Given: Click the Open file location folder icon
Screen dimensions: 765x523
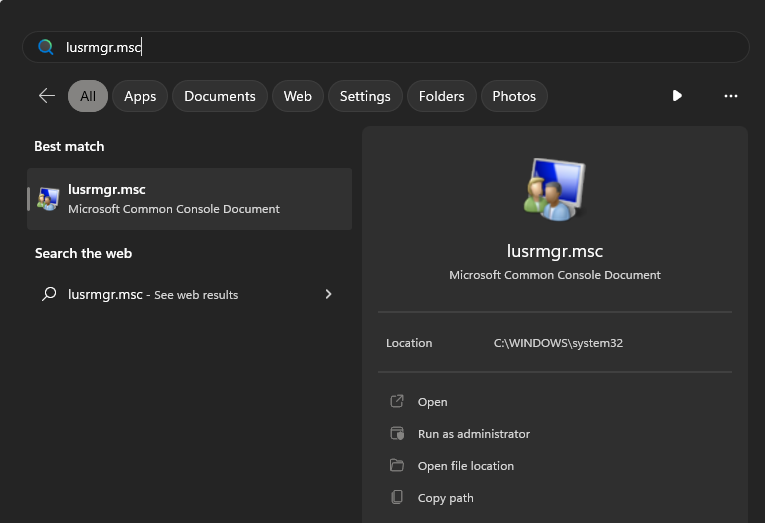Looking at the screenshot, I should pos(397,465).
